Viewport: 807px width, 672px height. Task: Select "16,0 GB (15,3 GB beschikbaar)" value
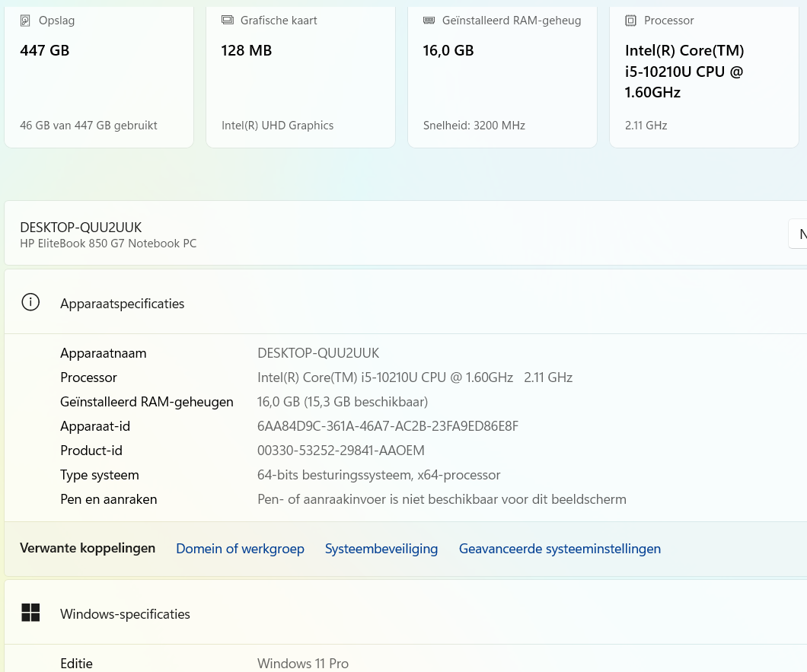click(x=343, y=402)
